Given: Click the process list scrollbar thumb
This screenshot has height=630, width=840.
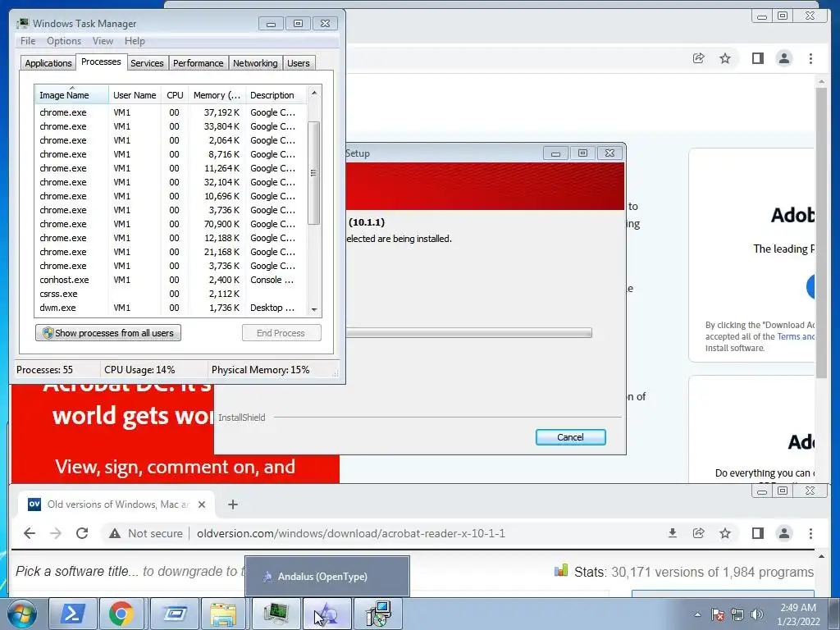Looking at the screenshot, I should (314, 172).
